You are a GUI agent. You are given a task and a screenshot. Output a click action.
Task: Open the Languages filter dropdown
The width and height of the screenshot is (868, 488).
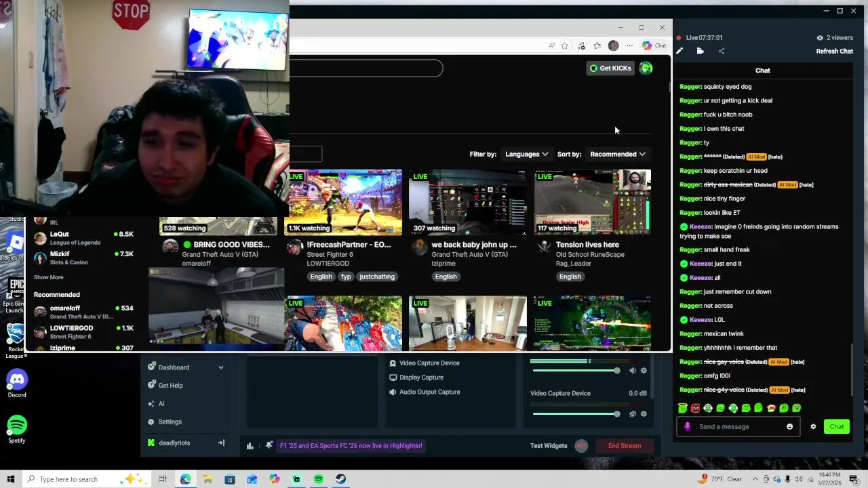tap(526, 154)
